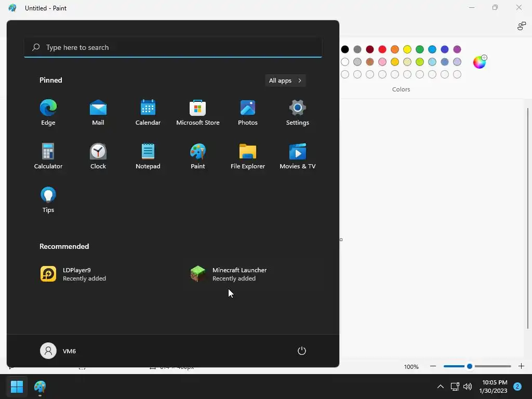Open the Tips app
Screen dimensions: 532x399
pyautogui.click(x=48, y=200)
